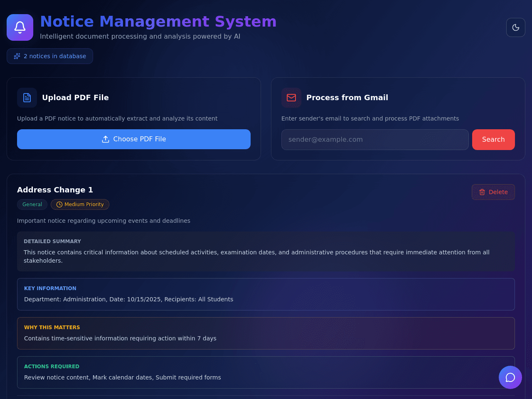Click the "Department: Administration" key information text
The height and width of the screenshot is (399, 532).
[129, 299]
